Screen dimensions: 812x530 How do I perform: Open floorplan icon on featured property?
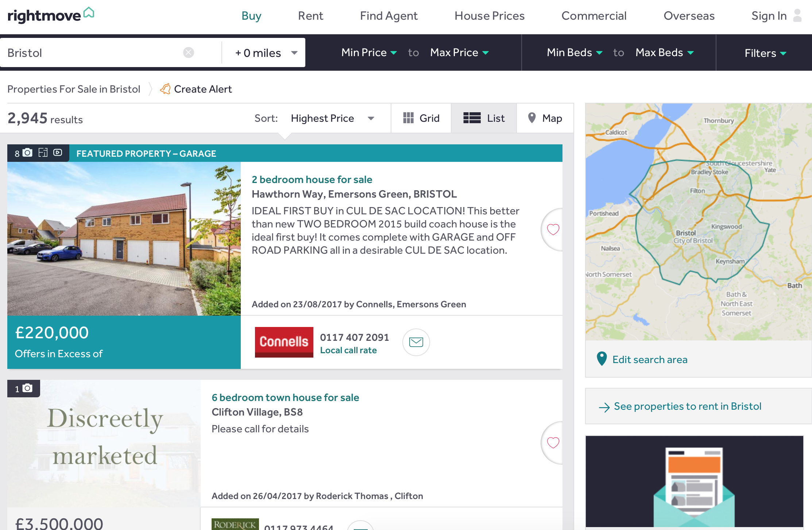[43, 153]
